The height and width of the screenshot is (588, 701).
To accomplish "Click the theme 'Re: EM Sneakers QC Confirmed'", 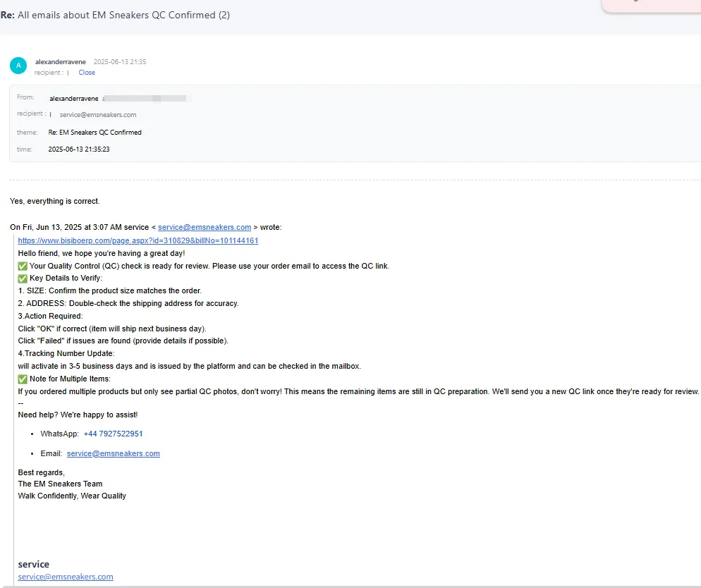I will (x=95, y=133).
